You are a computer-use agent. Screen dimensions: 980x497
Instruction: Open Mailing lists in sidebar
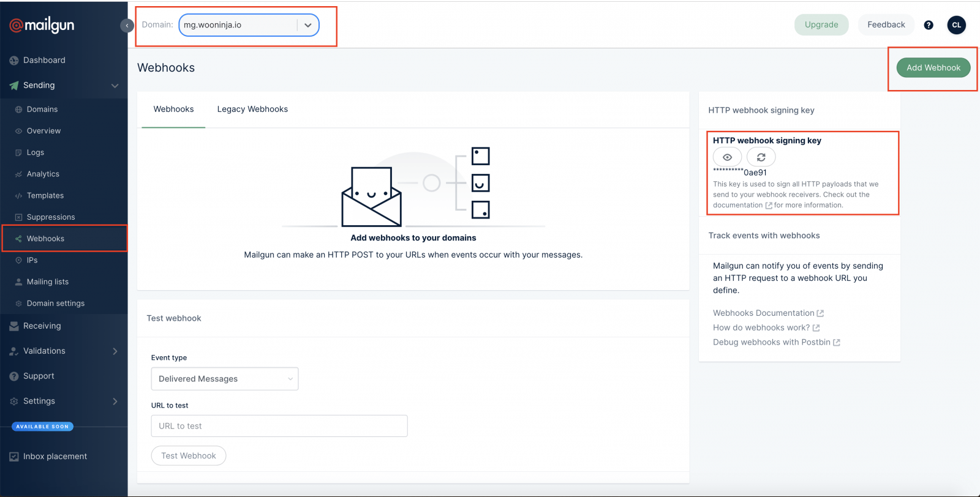point(48,282)
